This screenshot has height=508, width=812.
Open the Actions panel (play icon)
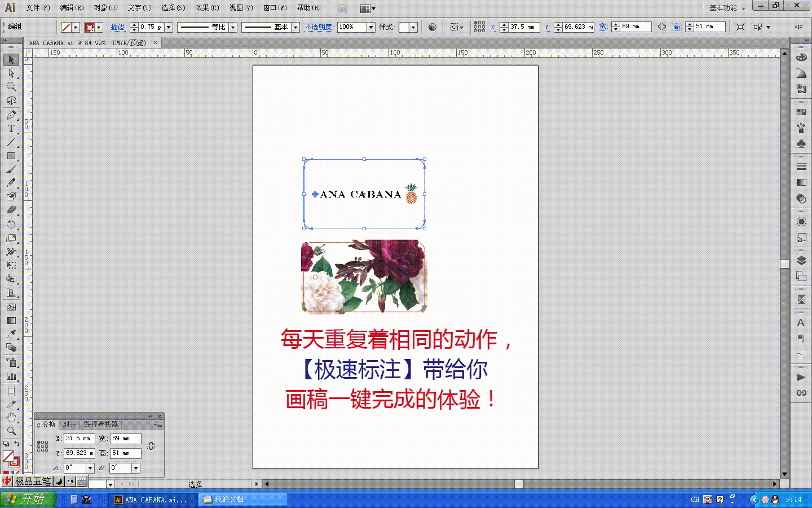[801, 377]
